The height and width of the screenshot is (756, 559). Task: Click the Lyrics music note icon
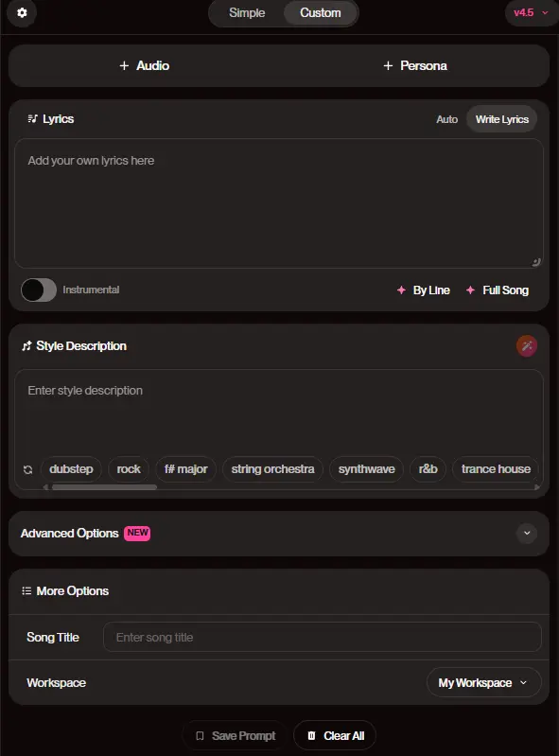(x=32, y=118)
